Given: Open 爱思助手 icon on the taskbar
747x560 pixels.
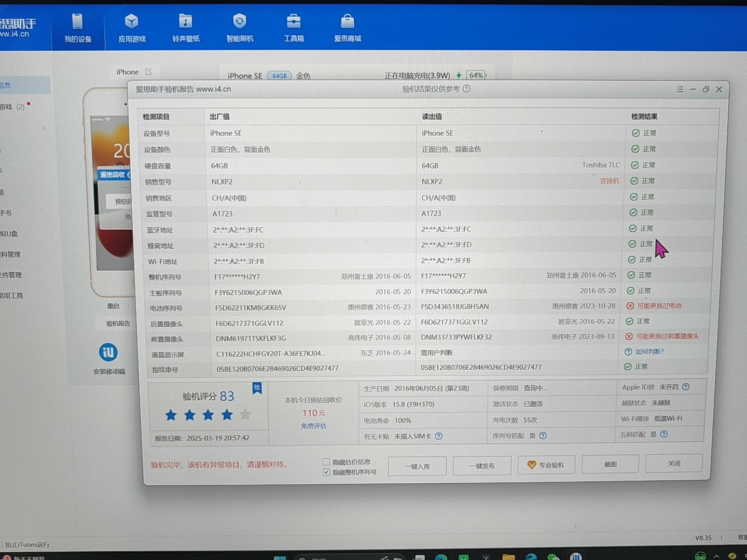Looking at the screenshot, I should 576,556.
